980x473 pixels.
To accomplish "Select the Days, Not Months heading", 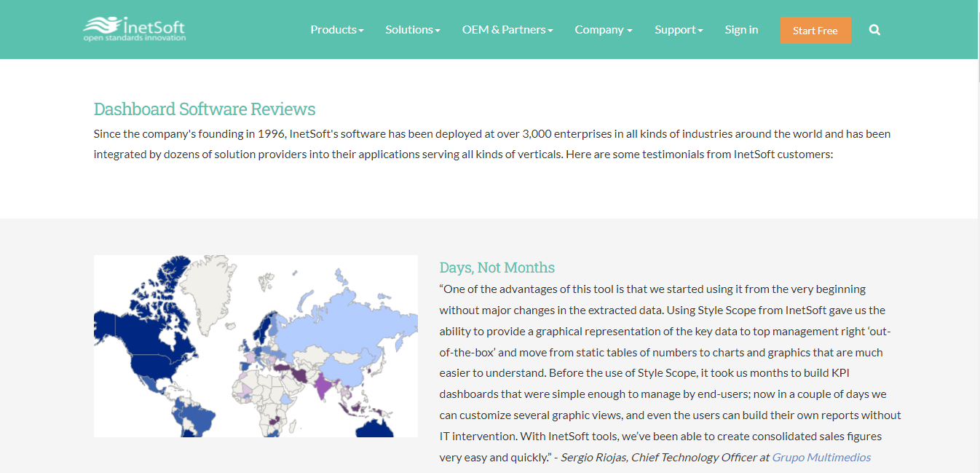I will [497, 267].
